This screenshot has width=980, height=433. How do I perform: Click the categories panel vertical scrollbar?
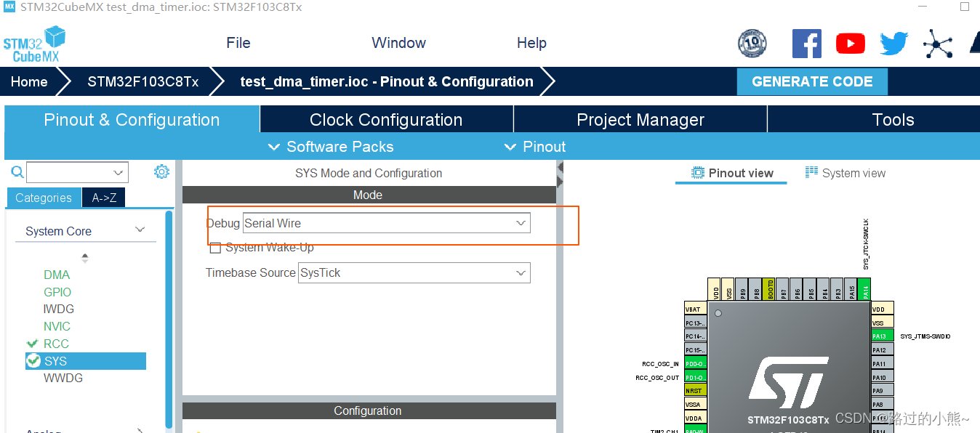click(169, 320)
